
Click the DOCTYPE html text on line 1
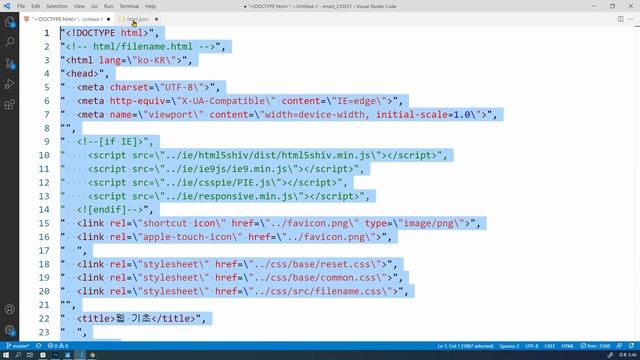[107, 33]
